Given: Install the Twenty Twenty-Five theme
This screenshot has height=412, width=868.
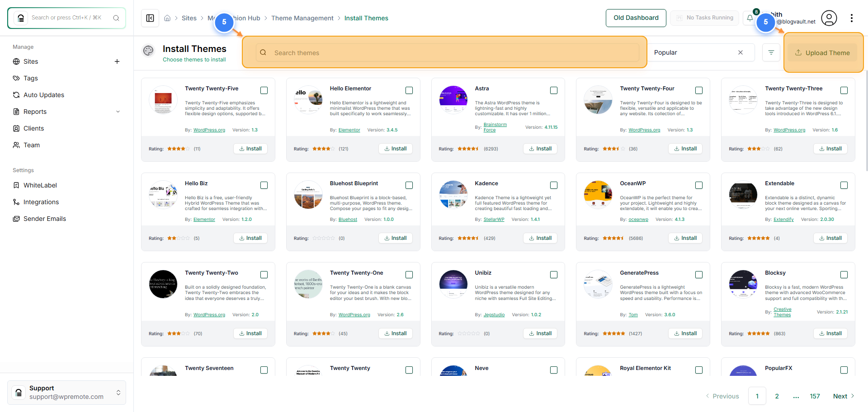Looking at the screenshot, I should (250, 149).
